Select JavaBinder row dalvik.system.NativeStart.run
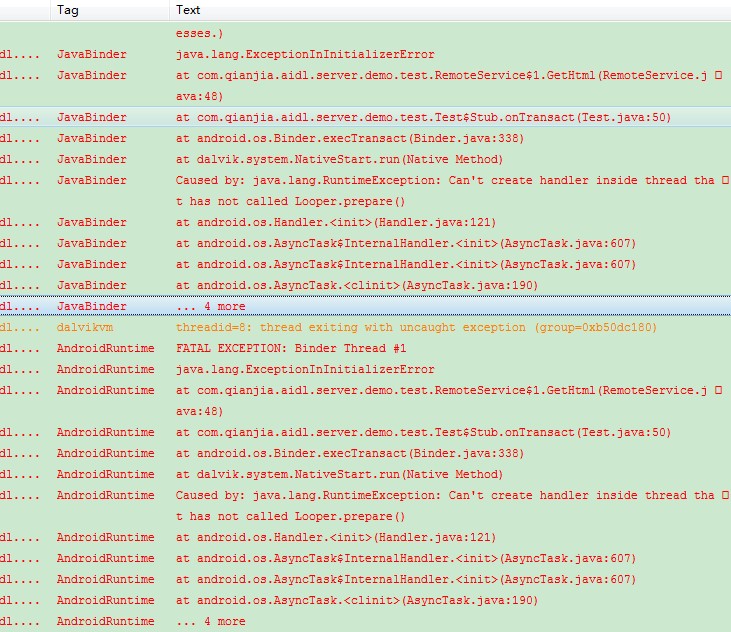731x632 pixels. 366,159
